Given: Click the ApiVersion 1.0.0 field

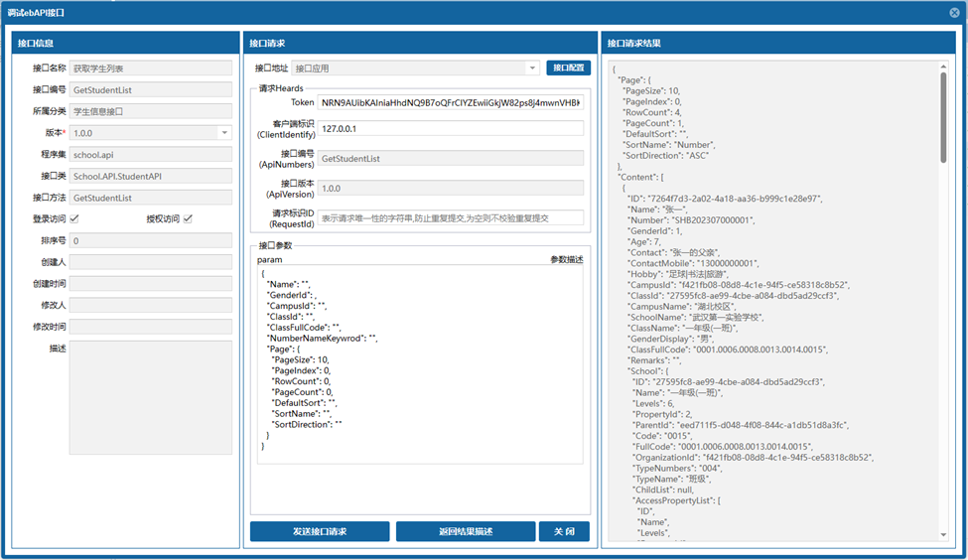Looking at the screenshot, I should coord(450,189).
